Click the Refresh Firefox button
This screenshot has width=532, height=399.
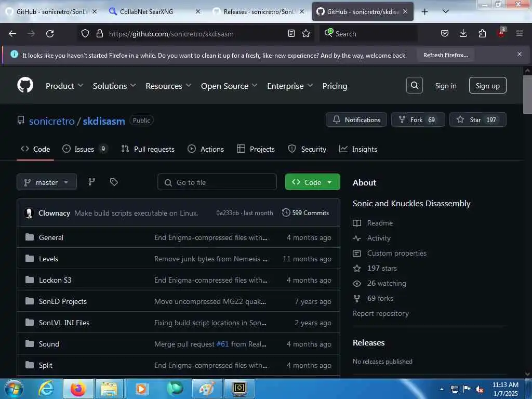tap(445, 55)
